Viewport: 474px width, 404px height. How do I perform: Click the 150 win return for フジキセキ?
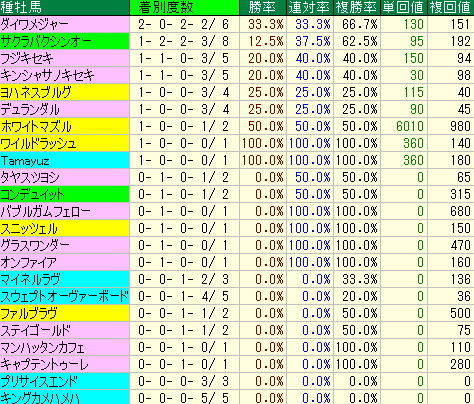coord(413,58)
